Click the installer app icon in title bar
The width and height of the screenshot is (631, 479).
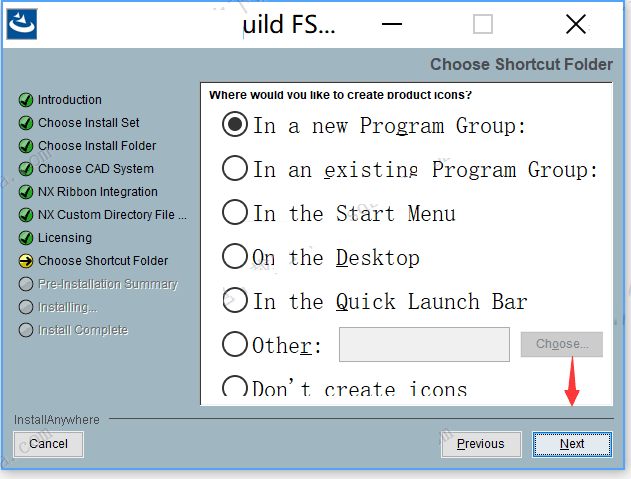click(22, 23)
